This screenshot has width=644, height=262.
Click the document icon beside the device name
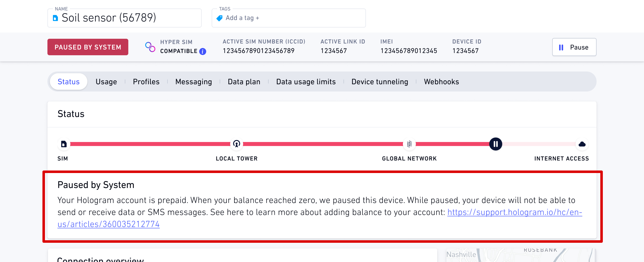click(x=55, y=18)
